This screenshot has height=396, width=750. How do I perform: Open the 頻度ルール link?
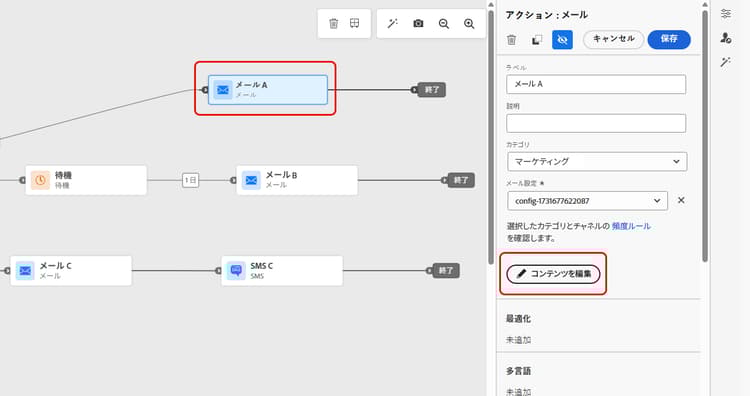[x=631, y=226]
